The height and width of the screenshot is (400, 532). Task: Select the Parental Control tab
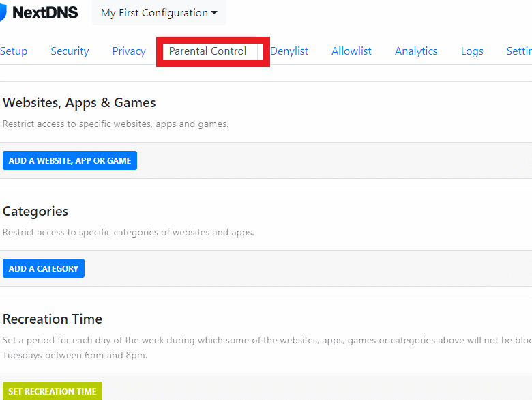point(207,51)
